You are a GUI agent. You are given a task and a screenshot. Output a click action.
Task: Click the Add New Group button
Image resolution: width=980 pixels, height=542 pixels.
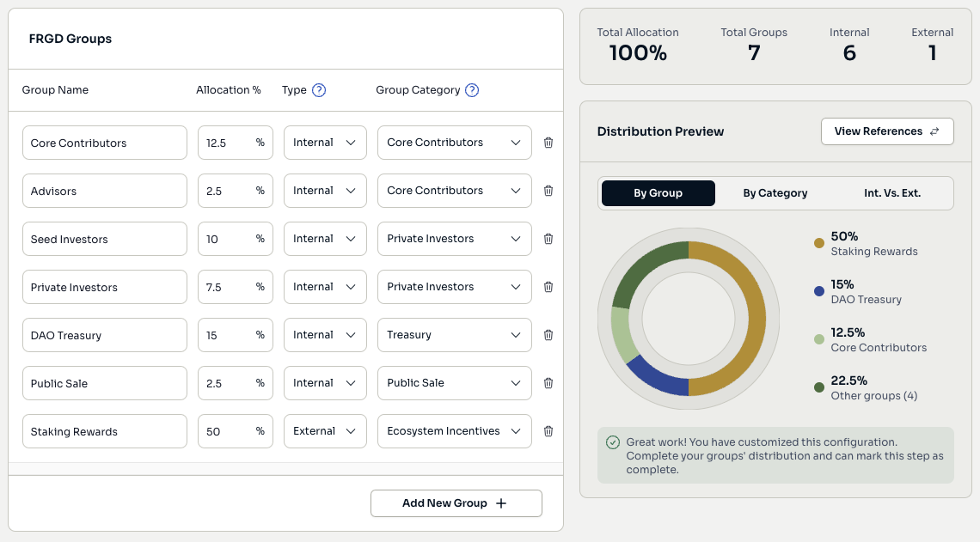point(456,503)
